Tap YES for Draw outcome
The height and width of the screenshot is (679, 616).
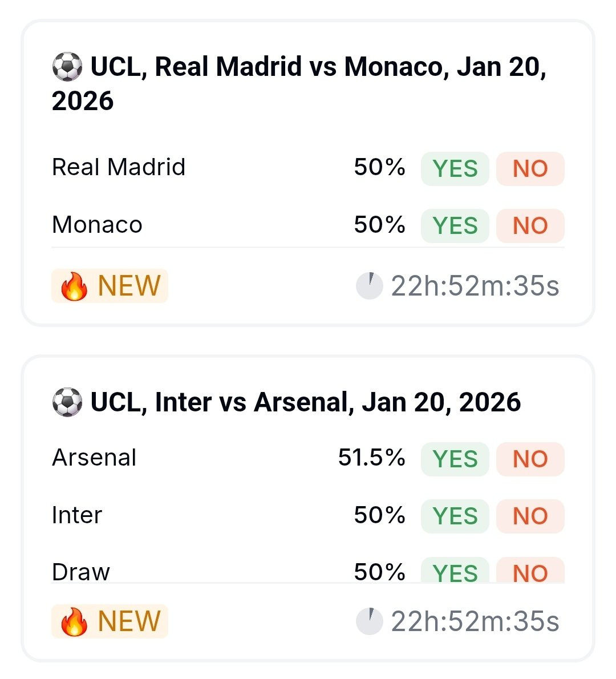click(455, 572)
